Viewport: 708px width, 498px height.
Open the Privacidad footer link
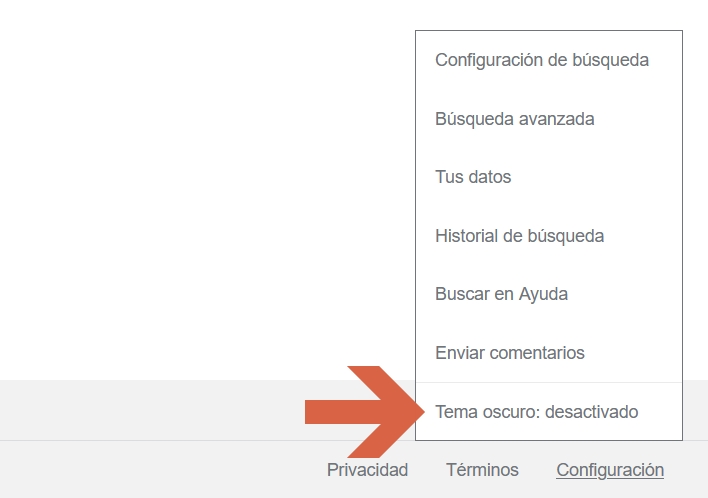367,470
